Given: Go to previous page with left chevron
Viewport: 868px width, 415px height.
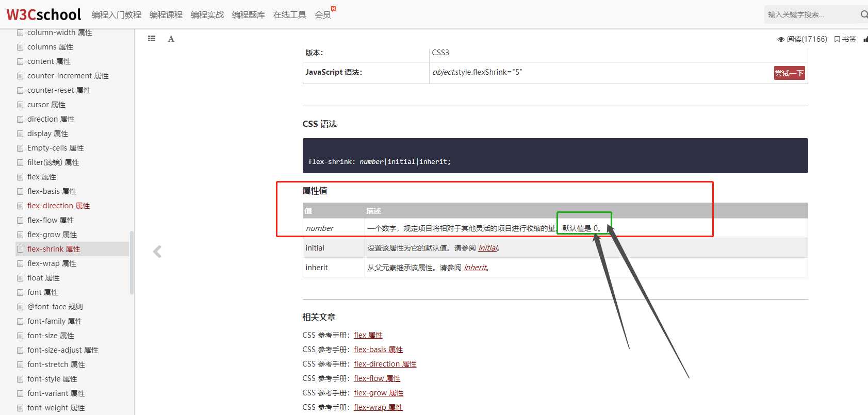Looking at the screenshot, I should [157, 252].
